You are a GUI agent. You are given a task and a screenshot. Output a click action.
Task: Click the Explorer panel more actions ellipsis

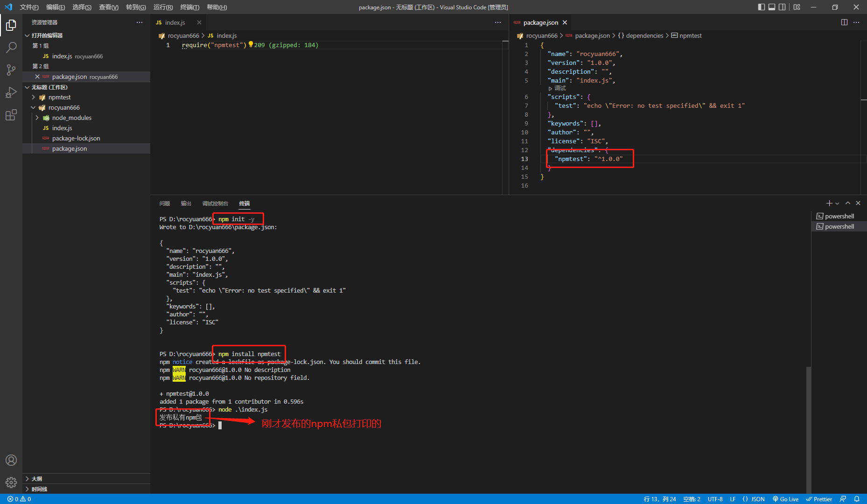coord(140,22)
